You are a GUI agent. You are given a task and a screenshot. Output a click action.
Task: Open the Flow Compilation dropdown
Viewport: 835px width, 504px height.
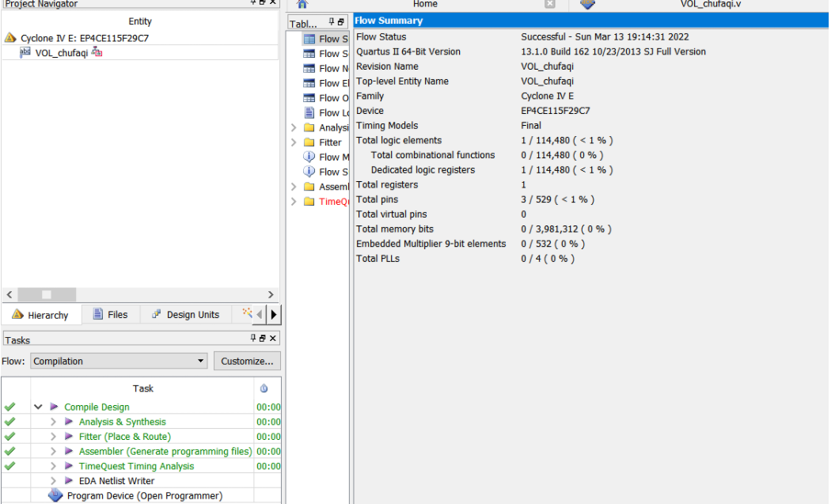click(x=118, y=361)
